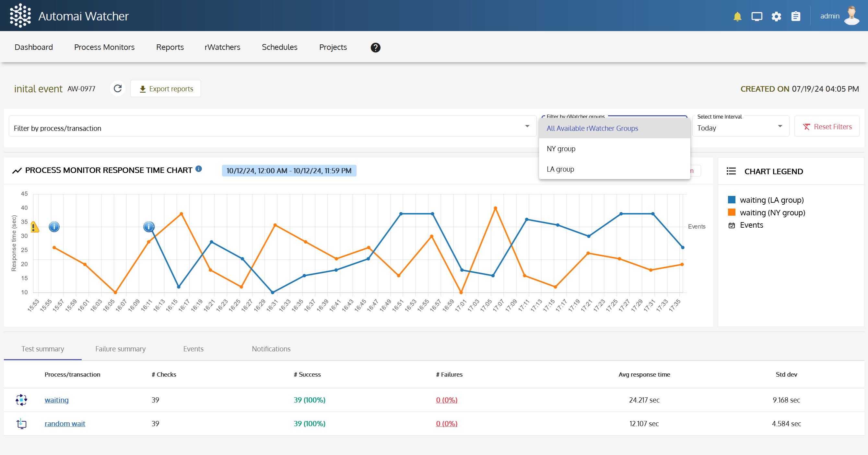Click the Automai Watcher logo

pos(20,16)
